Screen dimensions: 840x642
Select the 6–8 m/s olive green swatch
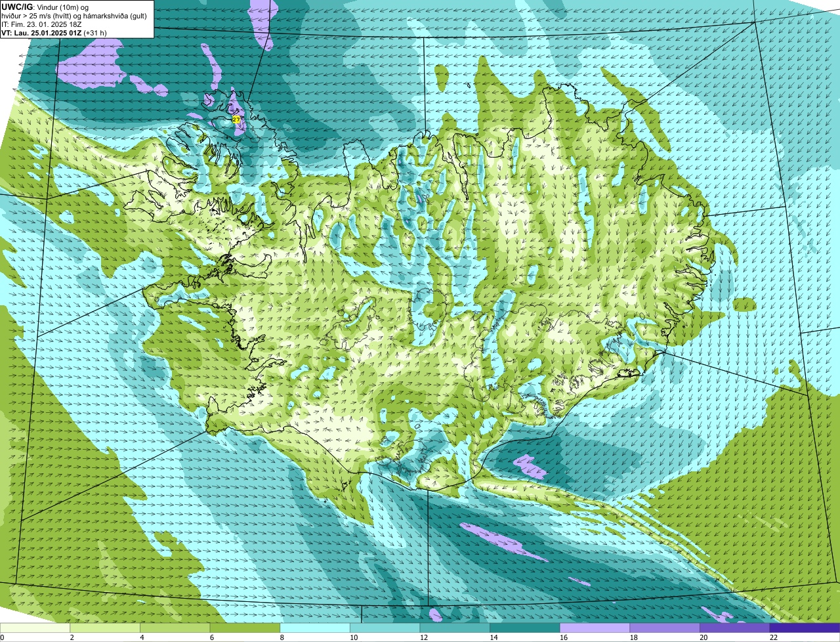click(x=245, y=628)
